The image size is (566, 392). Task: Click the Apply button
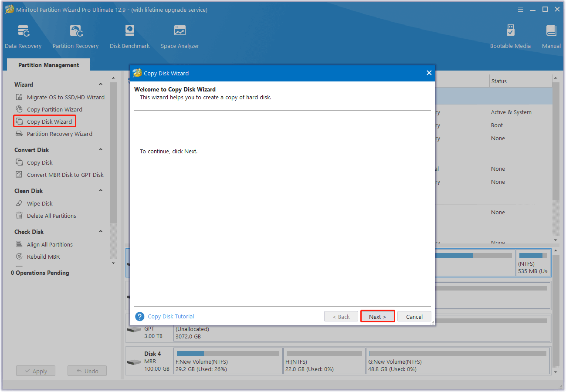pos(36,371)
